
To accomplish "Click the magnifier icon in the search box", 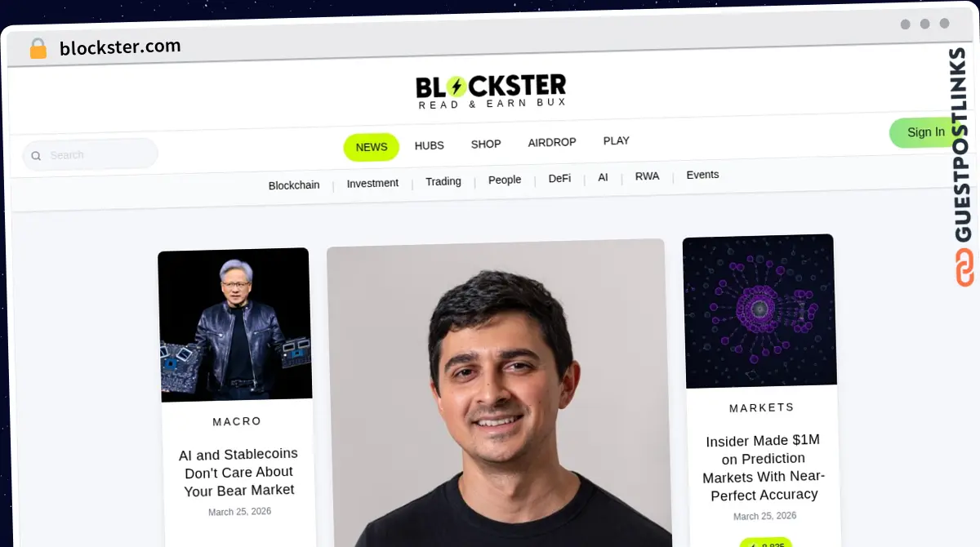I will pos(36,156).
